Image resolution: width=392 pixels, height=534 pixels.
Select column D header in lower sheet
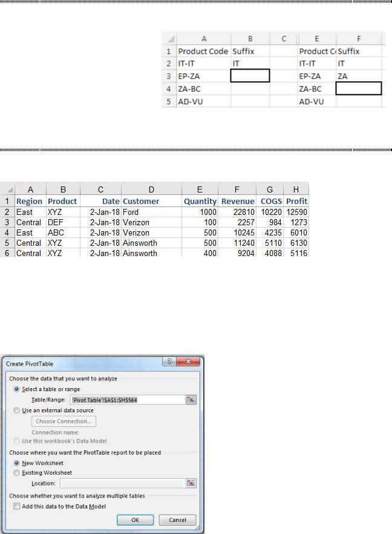(151, 190)
